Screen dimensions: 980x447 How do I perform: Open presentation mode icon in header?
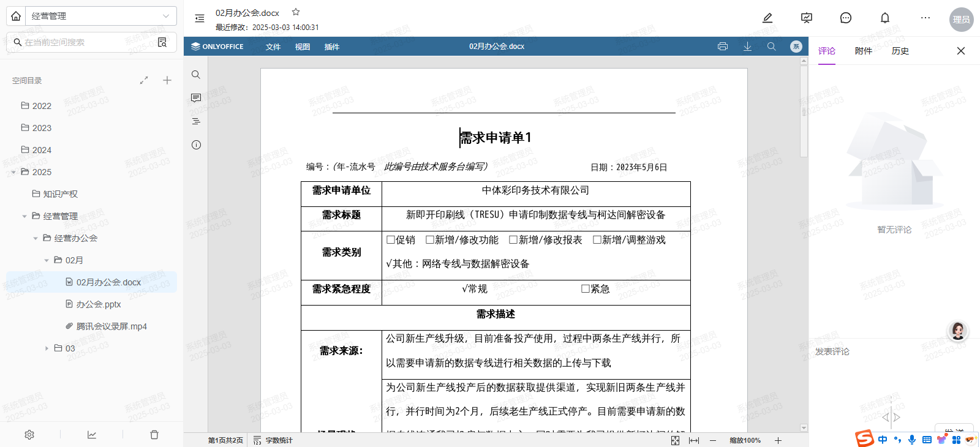click(807, 18)
